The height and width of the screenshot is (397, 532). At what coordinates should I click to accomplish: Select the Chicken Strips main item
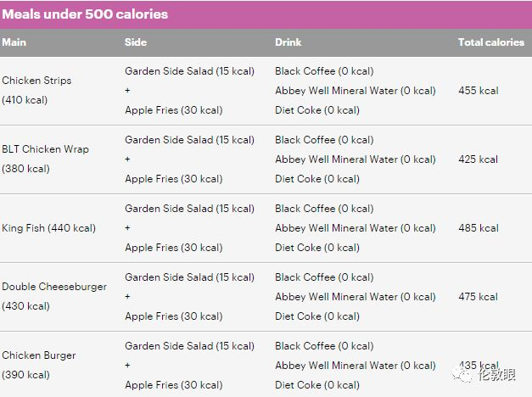pos(36,81)
